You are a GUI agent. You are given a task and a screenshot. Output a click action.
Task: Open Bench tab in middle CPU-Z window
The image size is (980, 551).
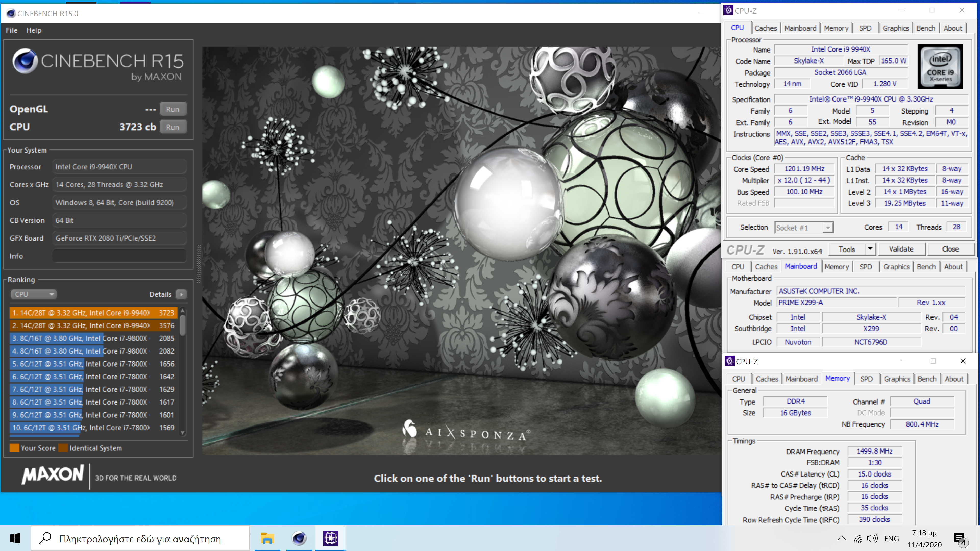point(926,267)
